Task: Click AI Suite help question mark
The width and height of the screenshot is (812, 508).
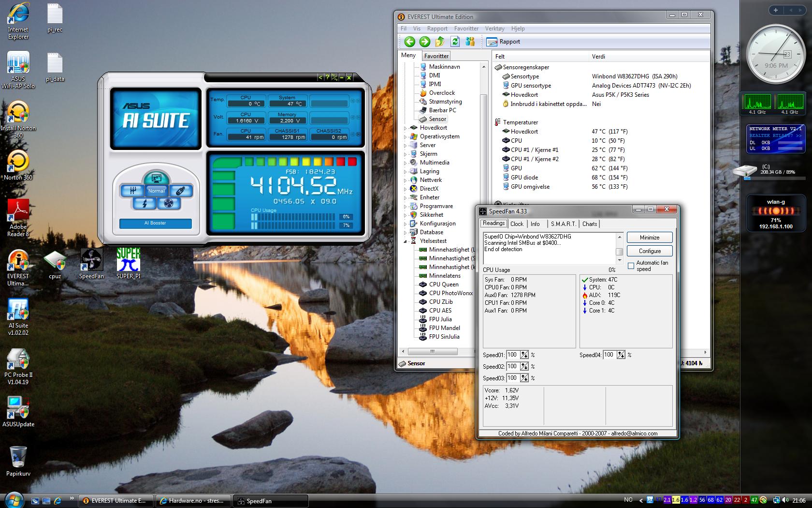Action: (x=327, y=77)
